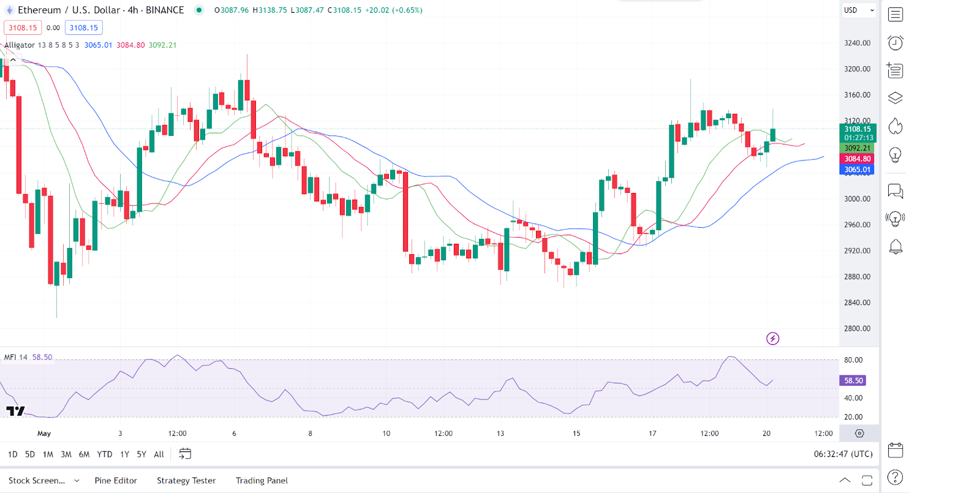The image size is (980, 493).
Task: Click the 0.00 spread value
Action: pyautogui.click(x=53, y=28)
